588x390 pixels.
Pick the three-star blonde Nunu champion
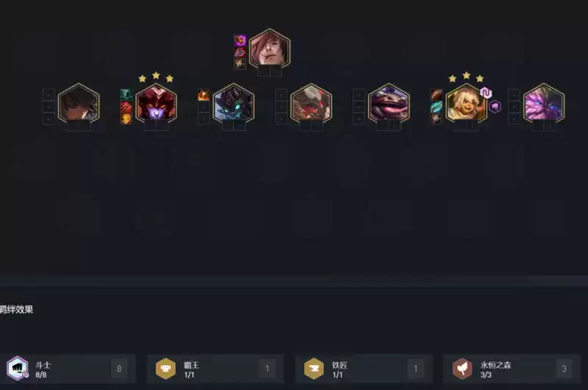(x=467, y=104)
